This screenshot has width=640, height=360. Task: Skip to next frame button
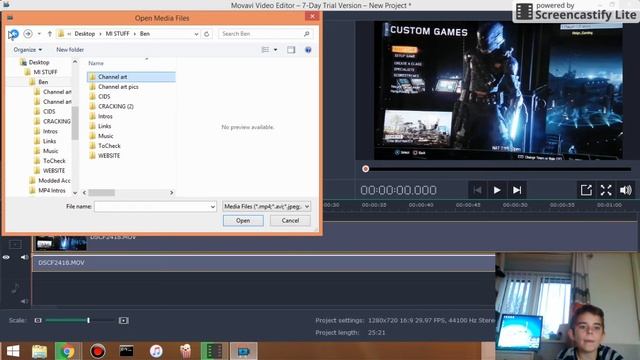[517, 190]
